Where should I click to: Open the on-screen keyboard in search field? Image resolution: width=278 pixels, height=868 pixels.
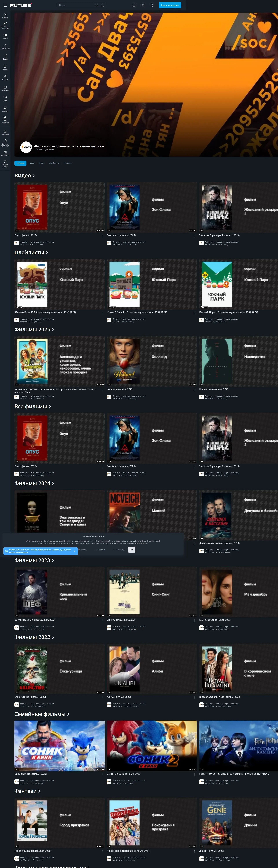[96, 5]
